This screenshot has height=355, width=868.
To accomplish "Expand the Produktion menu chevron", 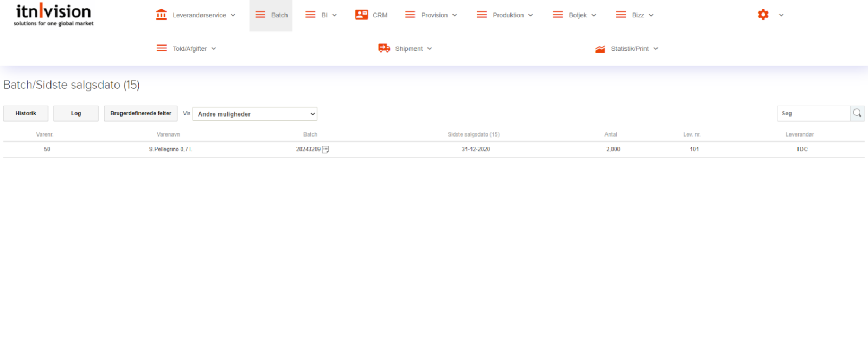I will pyautogui.click(x=531, y=15).
